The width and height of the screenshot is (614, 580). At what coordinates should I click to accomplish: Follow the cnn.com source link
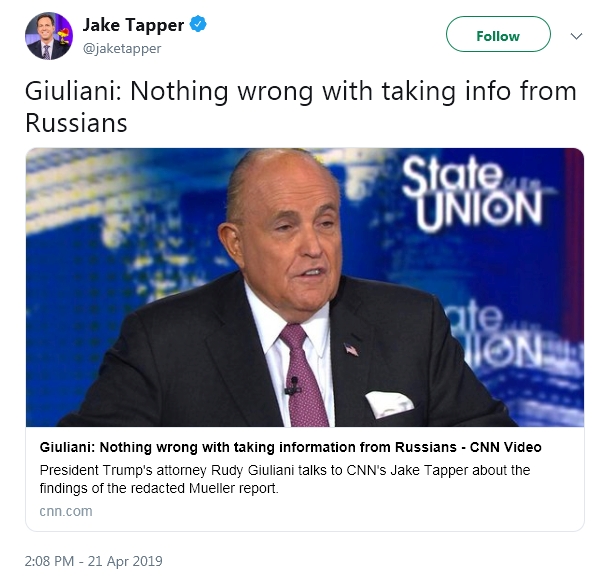[x=66, y=511]
